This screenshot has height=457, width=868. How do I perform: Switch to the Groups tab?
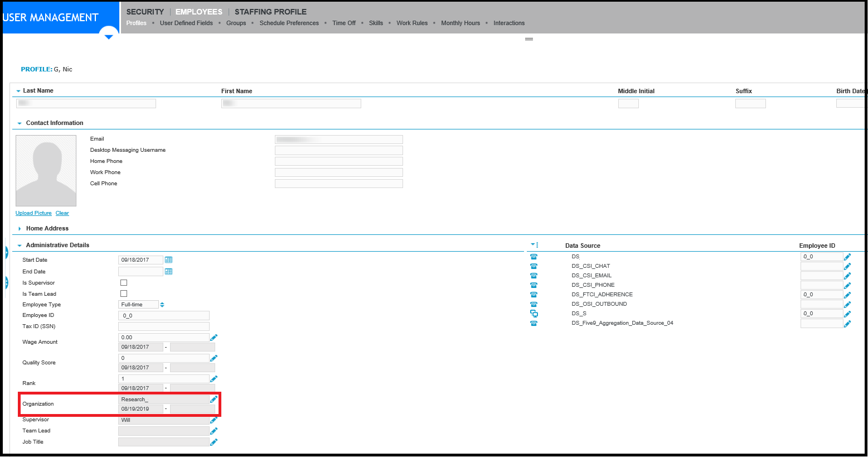coord(236,23)
